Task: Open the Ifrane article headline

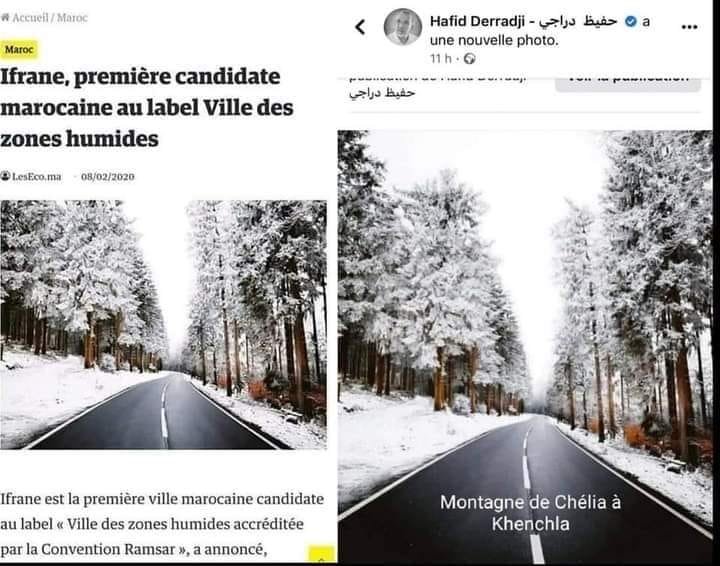Action: coord(147,107)
